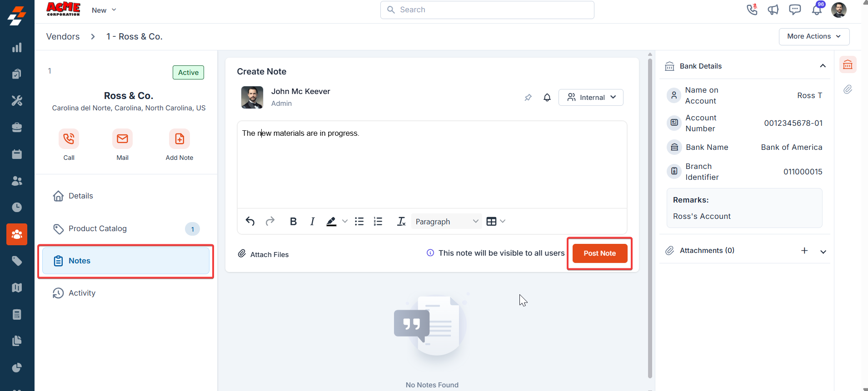The width and height of the screenshot is (868, 391).
Task: Open the chat messages icon
Action: pos(795,10)
